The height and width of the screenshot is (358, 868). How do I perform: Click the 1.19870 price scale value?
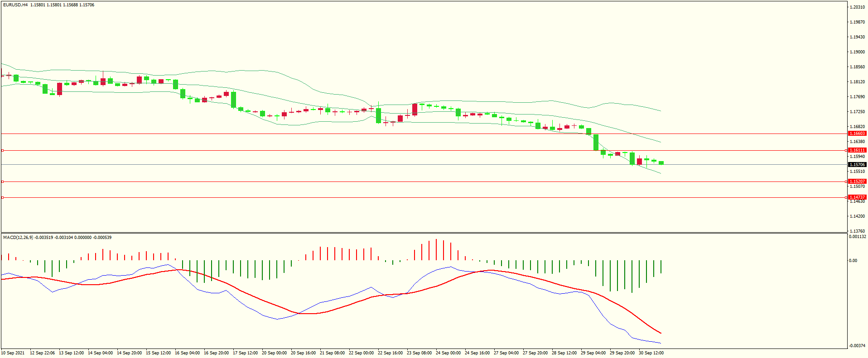(x=858, y=22)
